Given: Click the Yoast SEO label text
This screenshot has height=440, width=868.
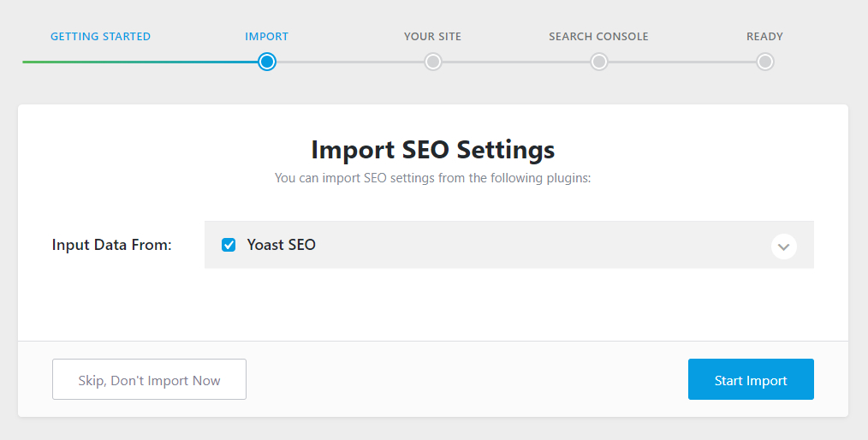Looking at the screenshot, I should (282, 245).
